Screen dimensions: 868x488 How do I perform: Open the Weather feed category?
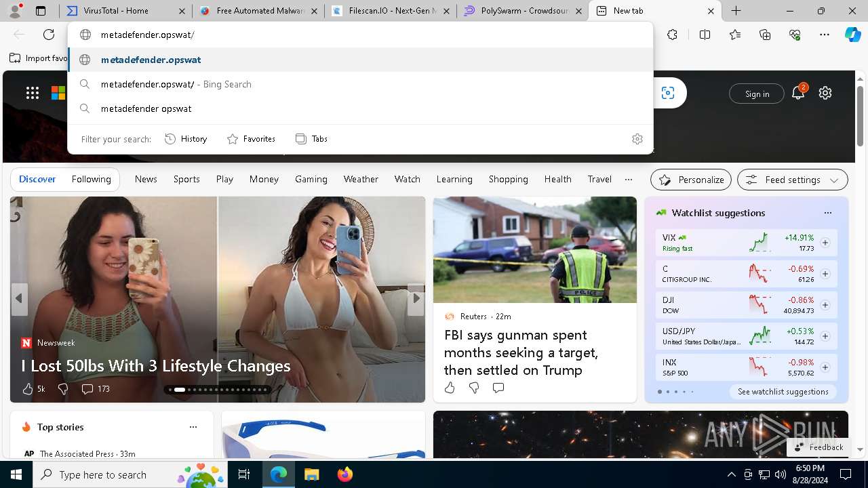click(x=361, y=179)
